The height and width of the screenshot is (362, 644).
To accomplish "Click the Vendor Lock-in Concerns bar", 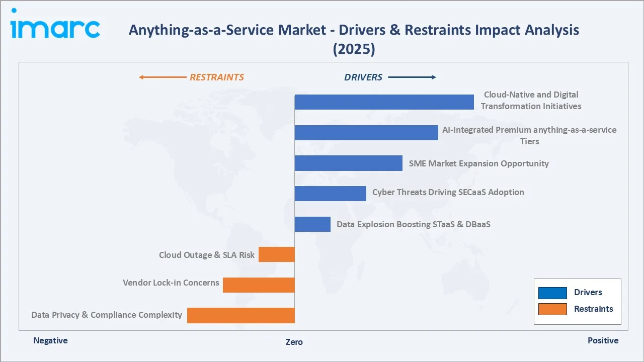I will pyautogui.click(x=259, y=285).
